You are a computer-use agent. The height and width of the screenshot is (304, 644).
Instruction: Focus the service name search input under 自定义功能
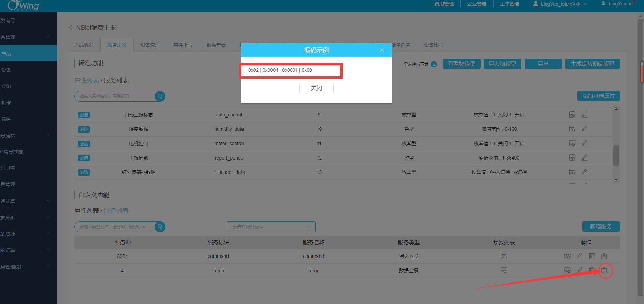(x=115, y=227)
